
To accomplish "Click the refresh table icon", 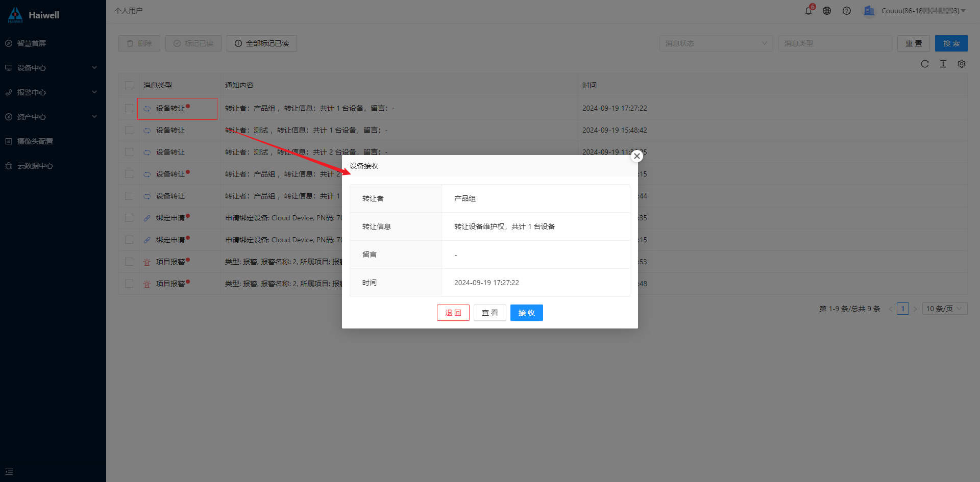I will click(925, 64).
